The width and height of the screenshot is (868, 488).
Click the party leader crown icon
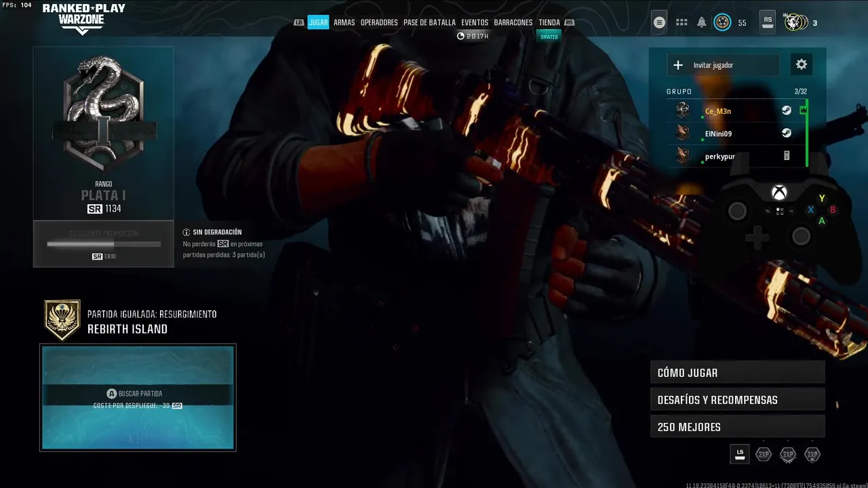[804, 110]
